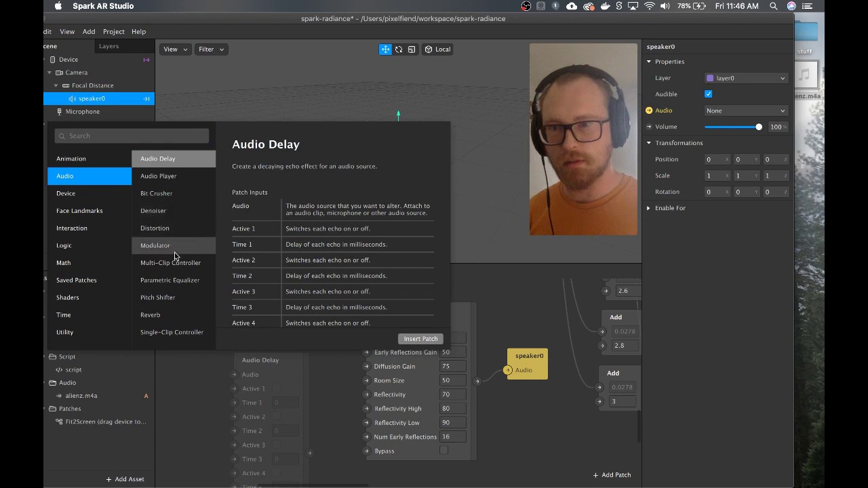This screenshot has width=868, height=488.
Task: Click the patch arrow beside speaker0 row
Action: pyautogui.click(x=146, y=99)
